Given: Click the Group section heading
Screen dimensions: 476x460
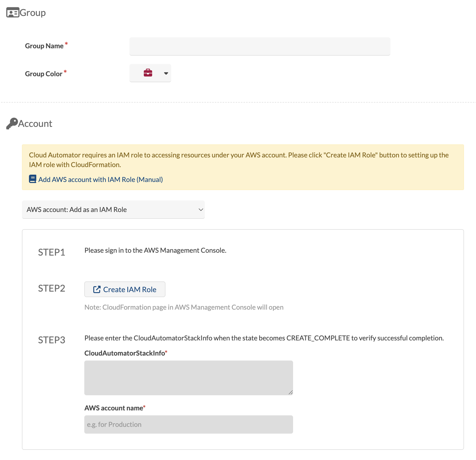Looking at the screenshot, I should pos(33,12).
